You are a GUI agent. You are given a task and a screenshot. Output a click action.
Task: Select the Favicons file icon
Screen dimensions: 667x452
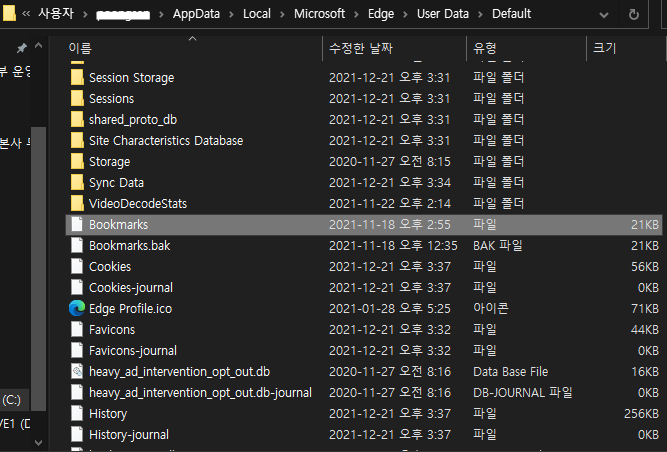click(77, 330)
